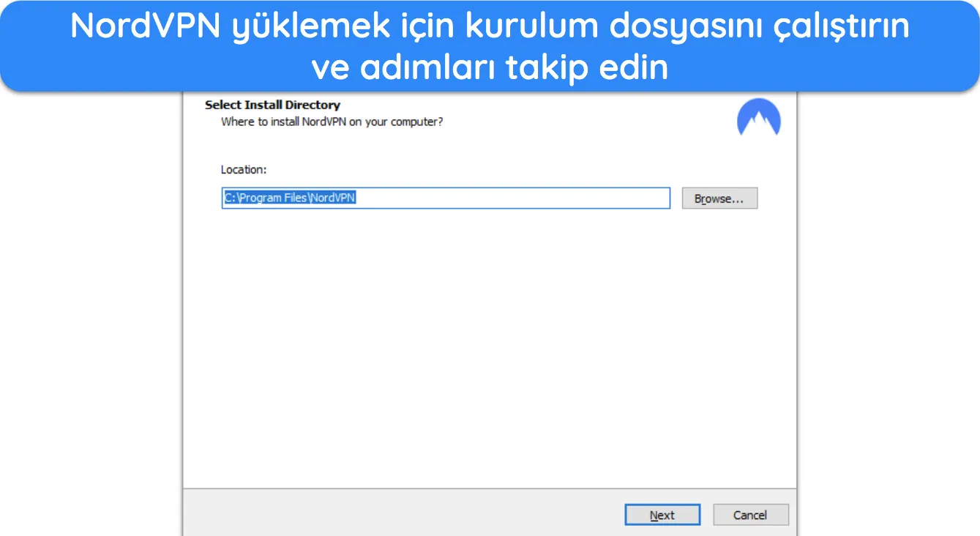Click the "Select Install Directory" heading
This screenshot has width=980, height=536.
click(272, 105)
